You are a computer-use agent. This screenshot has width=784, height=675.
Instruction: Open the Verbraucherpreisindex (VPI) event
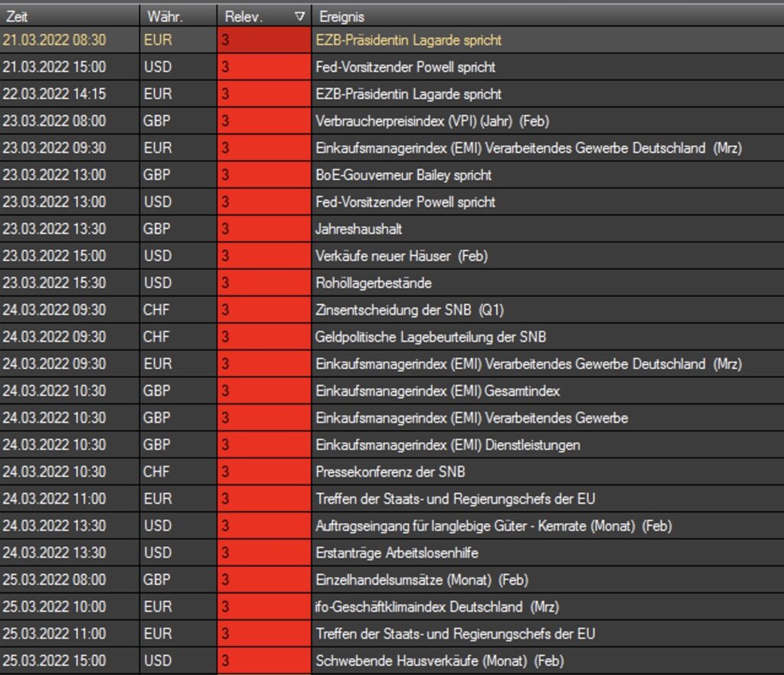click(432, 121)
